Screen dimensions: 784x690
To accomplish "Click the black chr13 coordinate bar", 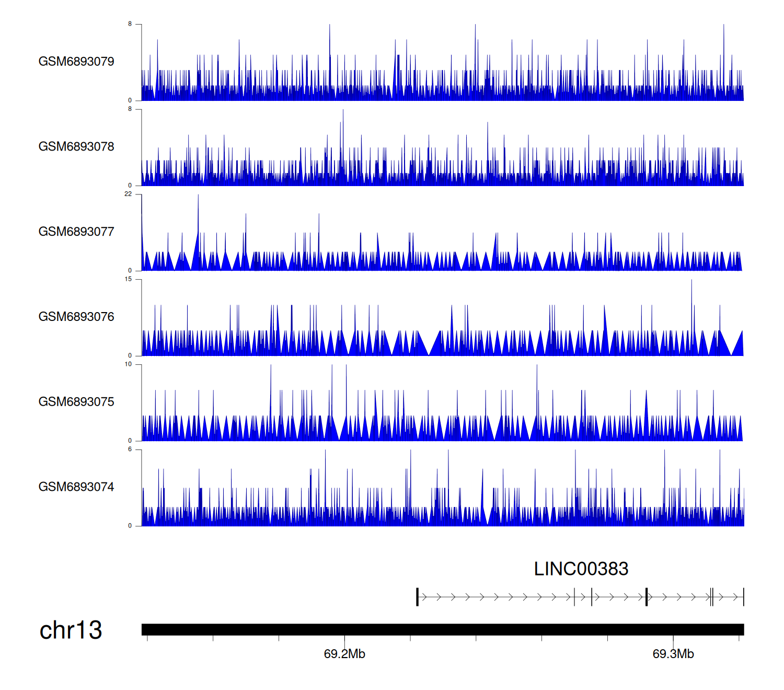I will click(442, 629).
